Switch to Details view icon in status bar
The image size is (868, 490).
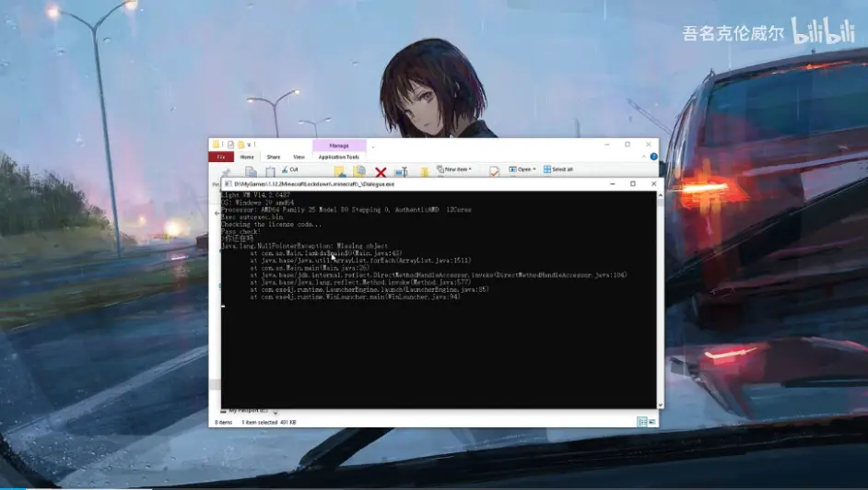click(x=641, y=422)
